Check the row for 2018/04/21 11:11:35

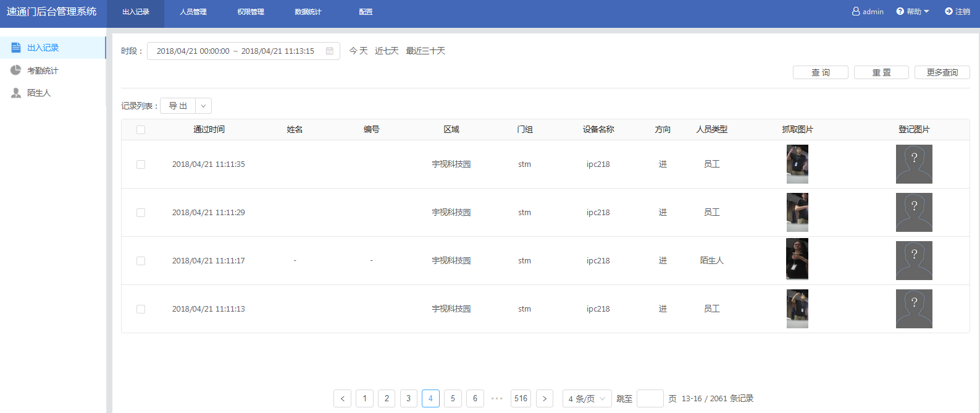point(141,164)
